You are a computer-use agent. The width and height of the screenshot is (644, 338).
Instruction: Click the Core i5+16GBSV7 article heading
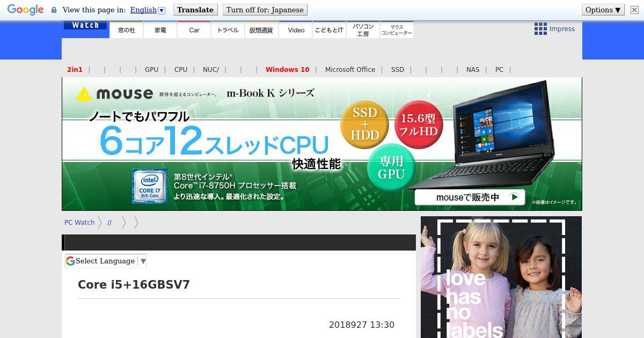[134, 284]
